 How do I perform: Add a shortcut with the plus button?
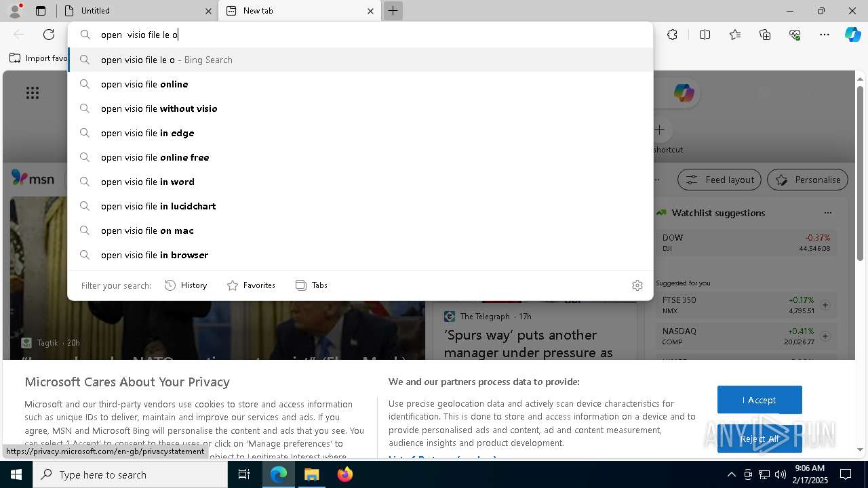[x=659, y=129]
